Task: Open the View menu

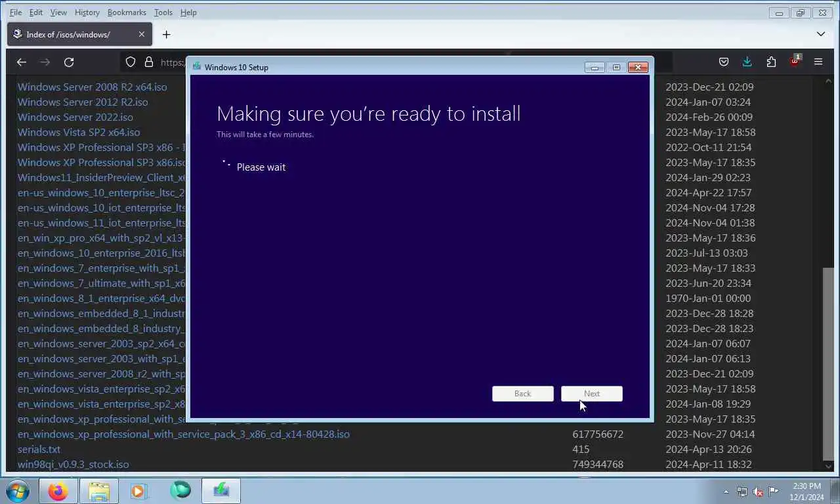Action: [x=58, y=12]
